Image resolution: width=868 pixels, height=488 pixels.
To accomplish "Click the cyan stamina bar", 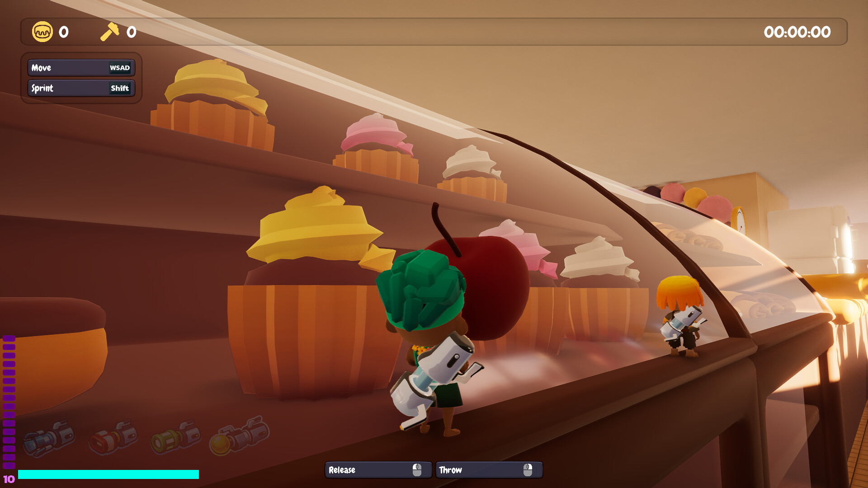I will click(x=108, y=474).
